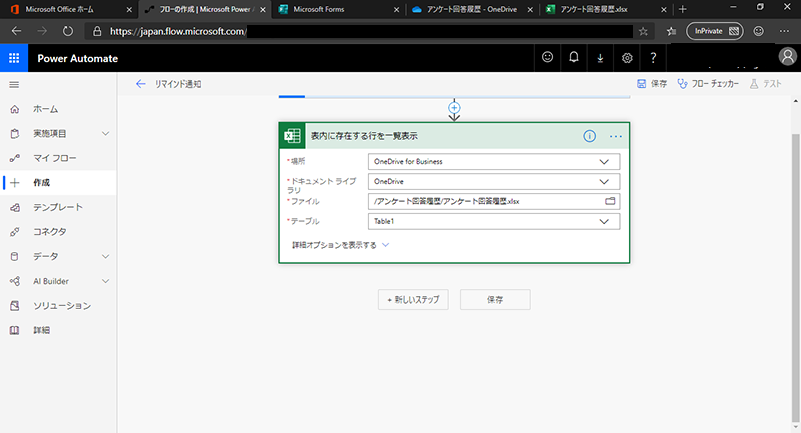801x433 pixels.
Task: Open フロー チェッカー
Action: point(708,84)
